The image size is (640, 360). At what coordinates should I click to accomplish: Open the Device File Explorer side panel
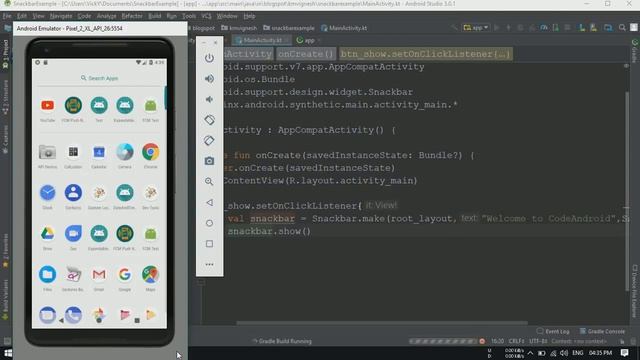click(635, 291)
